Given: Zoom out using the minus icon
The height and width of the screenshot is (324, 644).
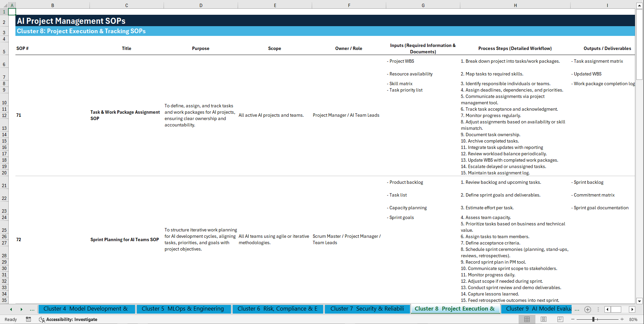Looking at the screenshot, I should point(573,319).
